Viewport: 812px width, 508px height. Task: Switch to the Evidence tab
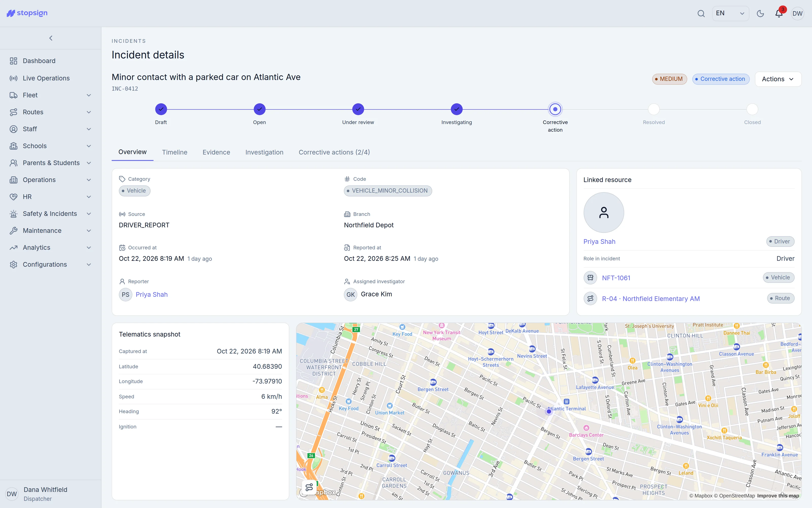pyautogui.click(x=216, y=152)
